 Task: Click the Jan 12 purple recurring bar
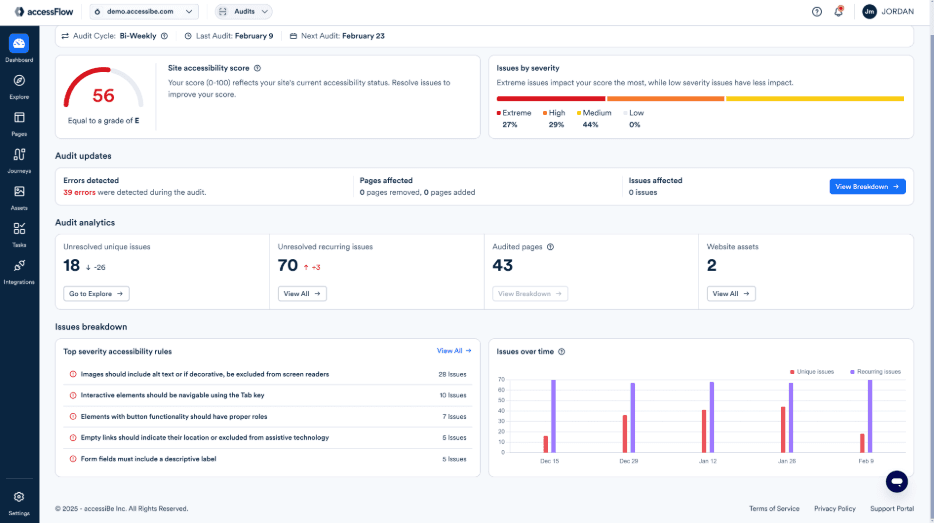click(712, 417)
